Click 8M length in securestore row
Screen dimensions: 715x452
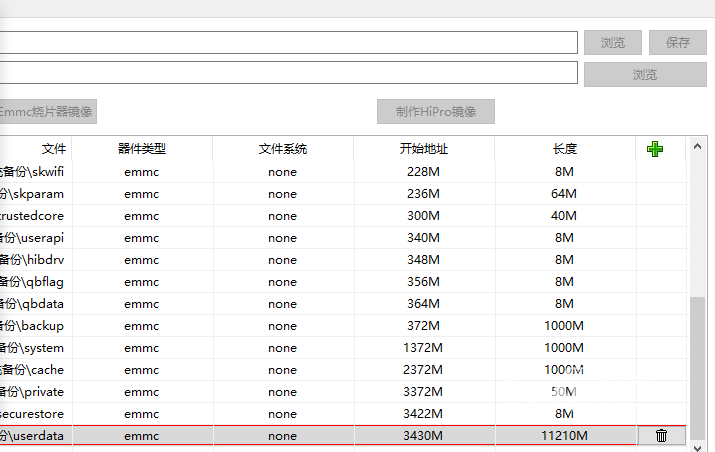565,414
